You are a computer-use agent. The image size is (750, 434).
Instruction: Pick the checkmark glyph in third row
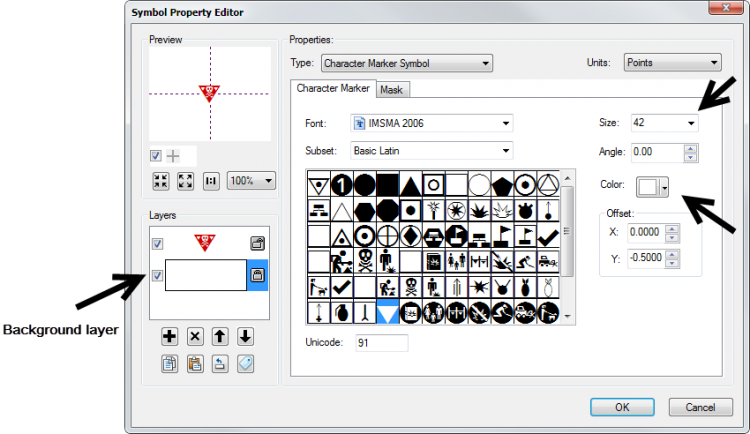point(547,237)
